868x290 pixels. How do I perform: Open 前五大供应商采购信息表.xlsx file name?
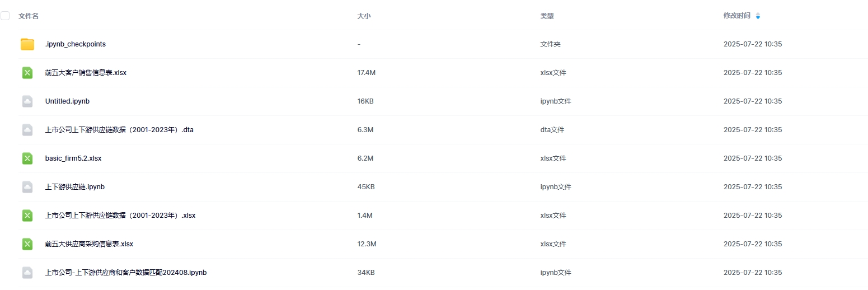pos(89,244)
